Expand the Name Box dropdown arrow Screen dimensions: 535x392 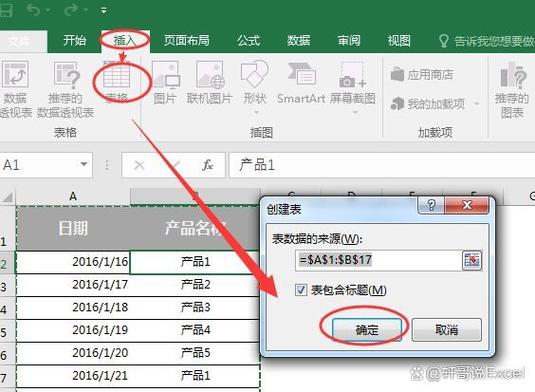84,164
